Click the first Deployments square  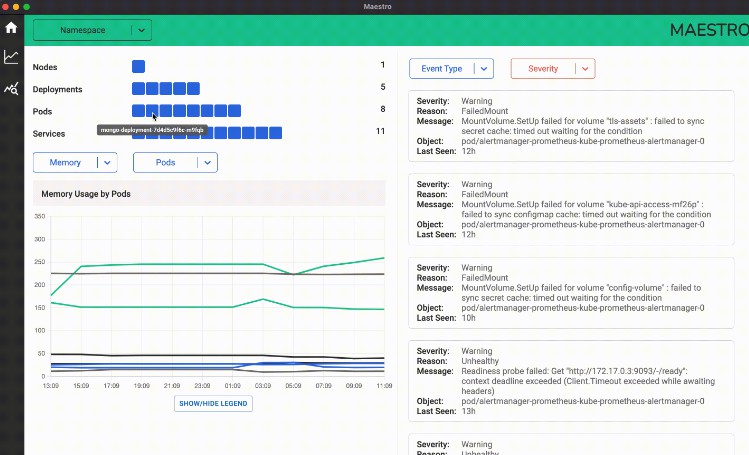pyautogui.click(x=138, y=89)
